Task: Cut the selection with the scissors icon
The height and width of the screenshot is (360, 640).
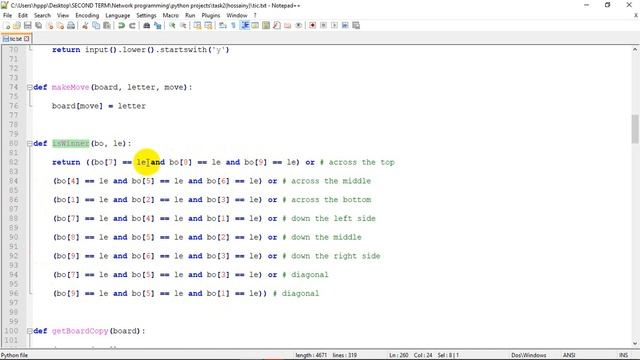Action: (85, 25)
